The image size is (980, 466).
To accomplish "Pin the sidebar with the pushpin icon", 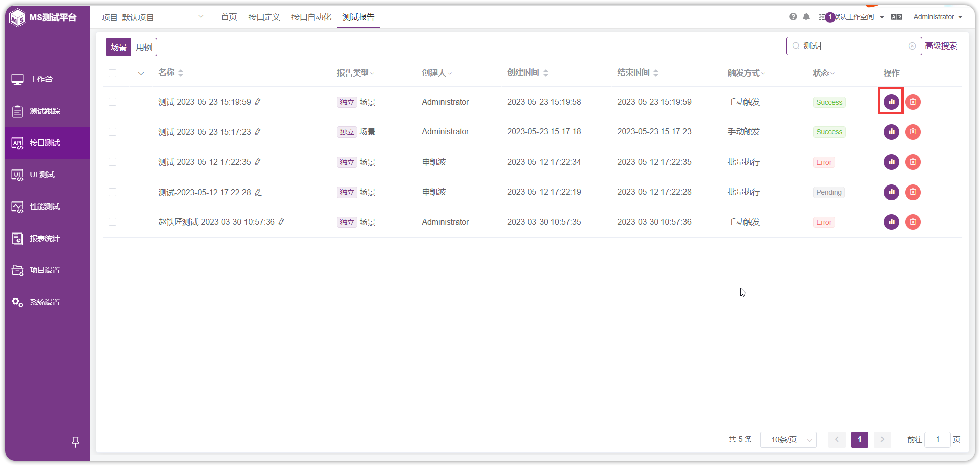I will [x=75, y=442].
